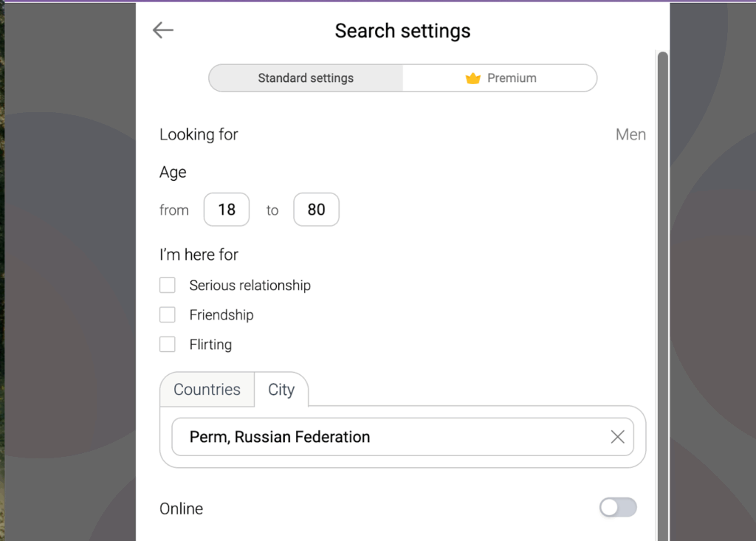Change the Looking for value Men
Viewport: 756px width, 541px height.
[630, 134]
